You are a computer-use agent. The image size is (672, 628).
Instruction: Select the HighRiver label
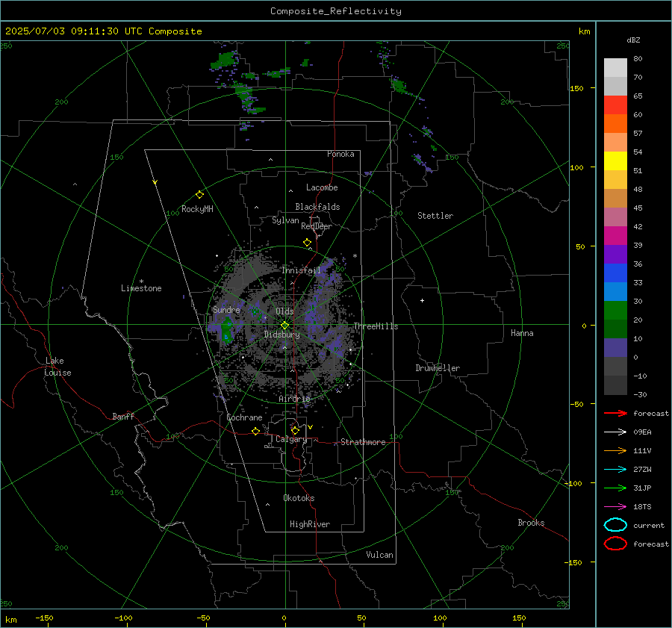coord(310,524)
